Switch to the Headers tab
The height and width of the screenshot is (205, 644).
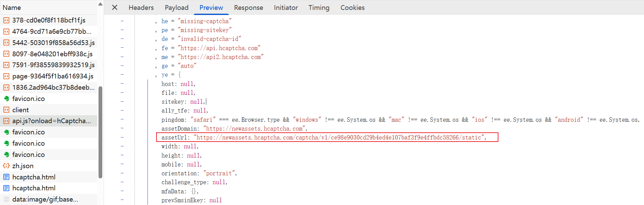tap(141, 8)
